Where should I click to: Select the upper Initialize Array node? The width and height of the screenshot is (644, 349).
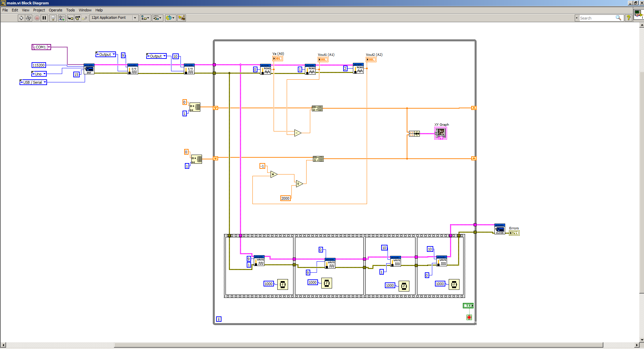pyautogui.click(x=195, y=107)
